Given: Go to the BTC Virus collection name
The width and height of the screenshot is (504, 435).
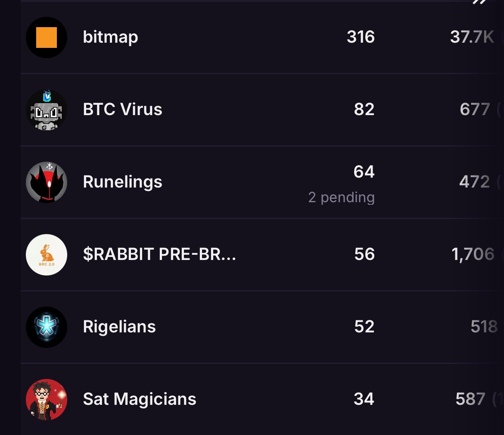Looking at the screenshot, I should pyautogui.click(x=122, y=110).
